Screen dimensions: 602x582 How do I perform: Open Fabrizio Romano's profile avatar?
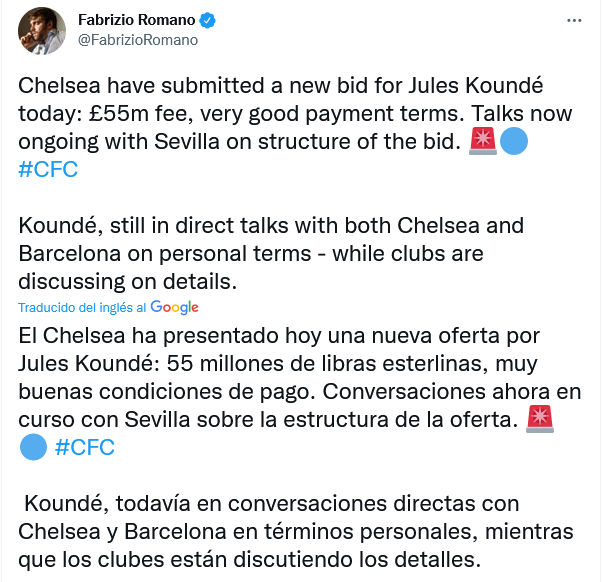(x=42, y=31)
